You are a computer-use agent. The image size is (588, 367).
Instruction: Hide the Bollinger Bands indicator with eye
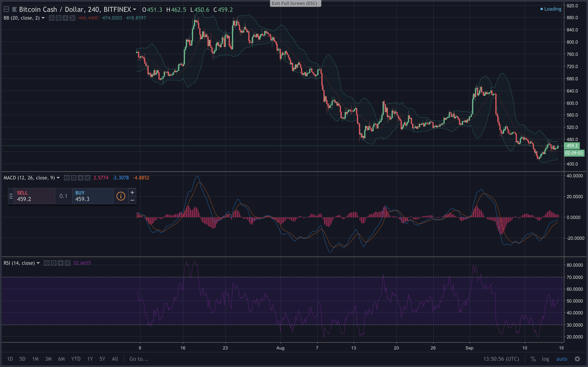click(51, 18)
